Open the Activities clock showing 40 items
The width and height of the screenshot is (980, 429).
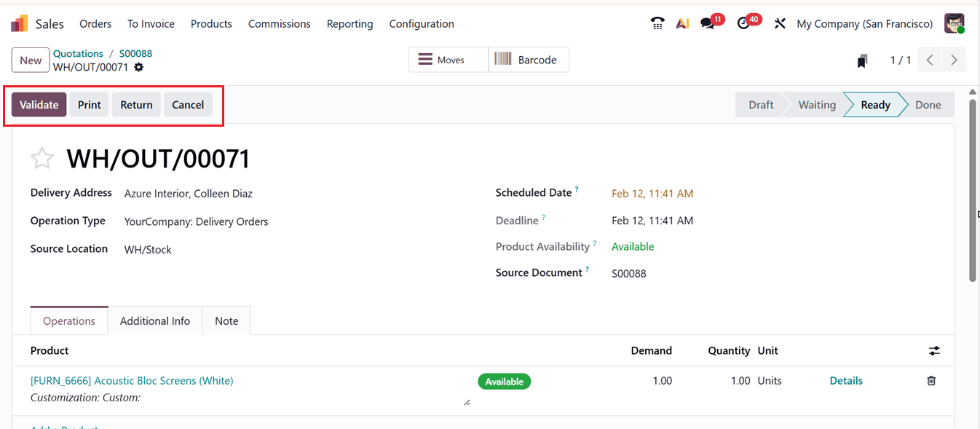pyautogui.click(x=745, y=23)
